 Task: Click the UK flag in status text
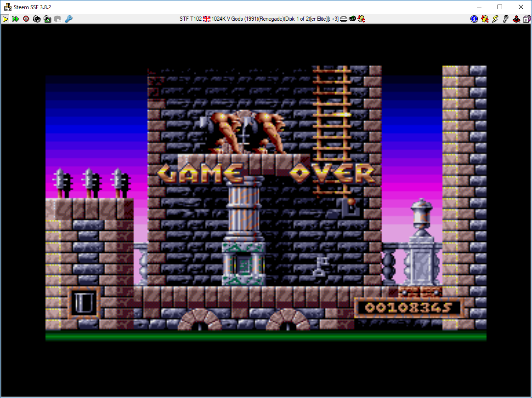[207, 19]
